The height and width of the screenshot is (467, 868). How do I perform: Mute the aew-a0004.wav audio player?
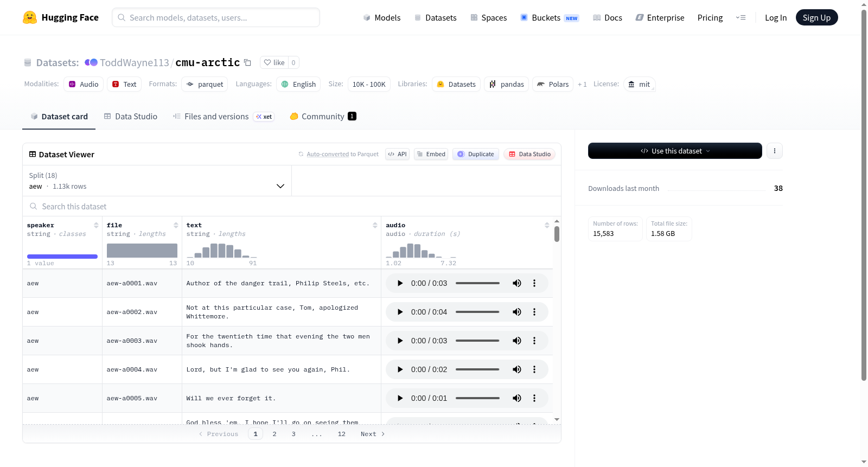517,369
